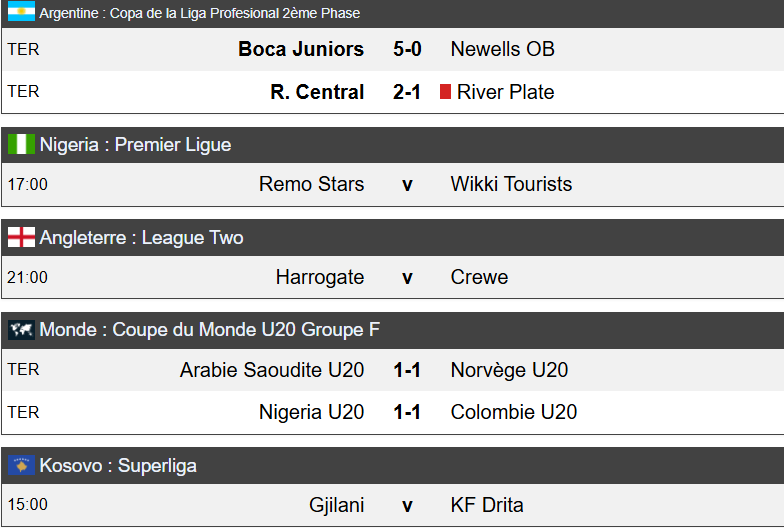This screenshot has width=784, height=528.
Task: Click the Kosovo flag icon
Action: 21,465
